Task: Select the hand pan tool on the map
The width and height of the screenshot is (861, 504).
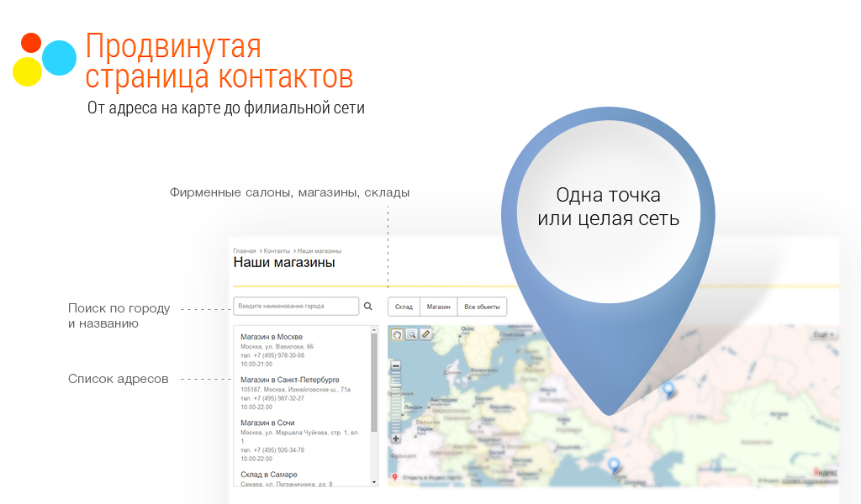Action: pyautogui.click(x=397, y=334)
